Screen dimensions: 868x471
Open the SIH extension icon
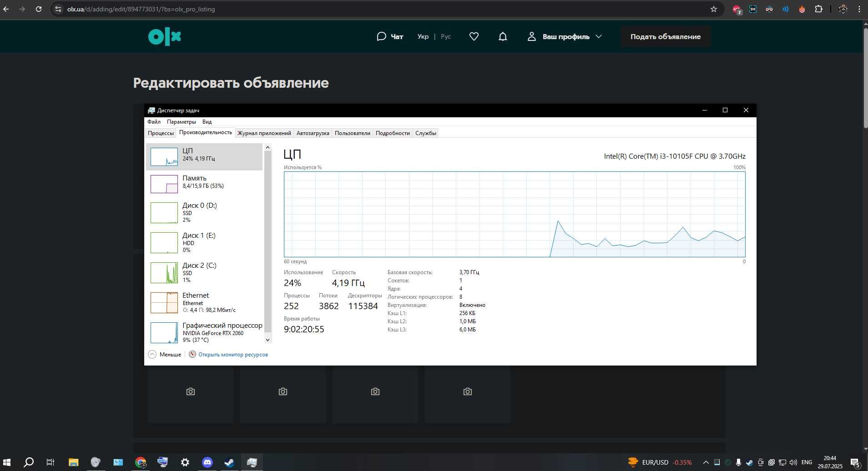point(753,9)
